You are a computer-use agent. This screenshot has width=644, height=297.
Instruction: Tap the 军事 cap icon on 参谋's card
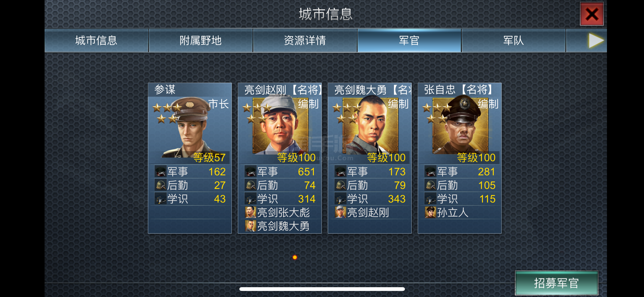(x=160, y=172)
